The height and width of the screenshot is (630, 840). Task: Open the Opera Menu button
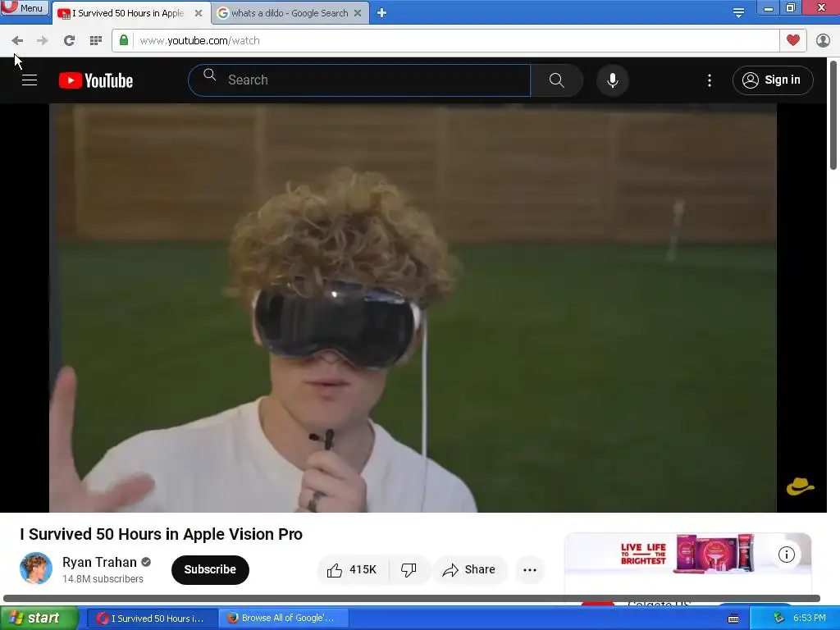pos(25,7)
